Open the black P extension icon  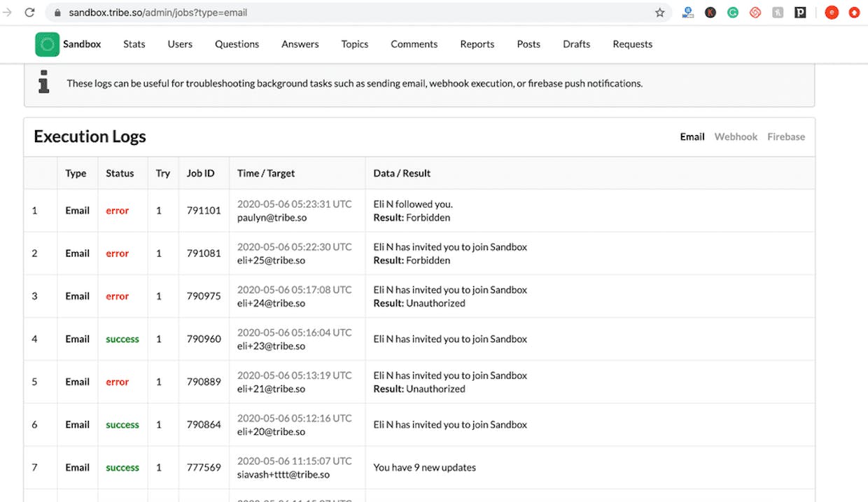[800, 13]
